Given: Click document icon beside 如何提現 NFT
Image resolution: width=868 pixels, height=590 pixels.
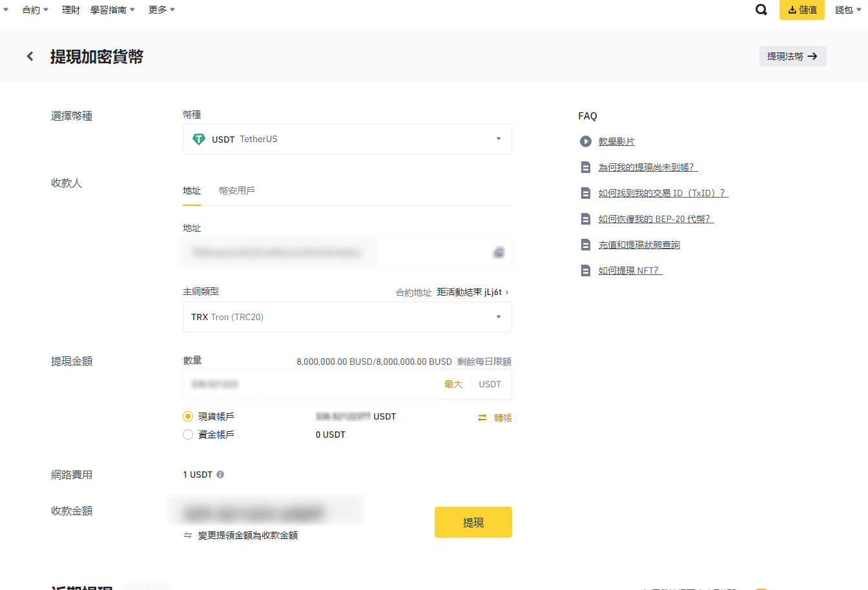Looking at the screenshot, I should [x=586, y=270].
